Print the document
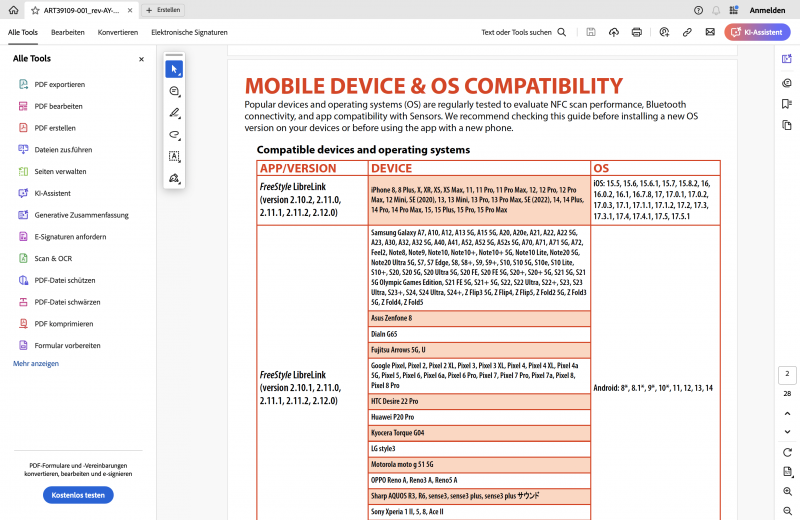 click(637, 32)
